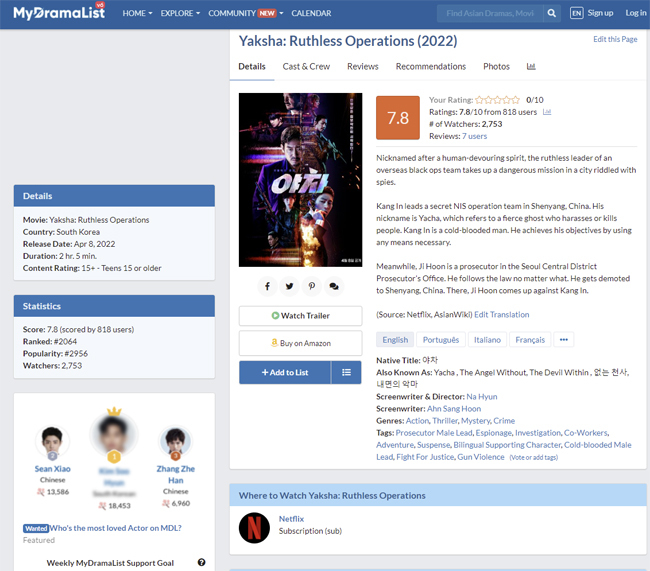650x571 pixels.
Task: Click the Mystery genre link
Action: click(x=475, y=420)
